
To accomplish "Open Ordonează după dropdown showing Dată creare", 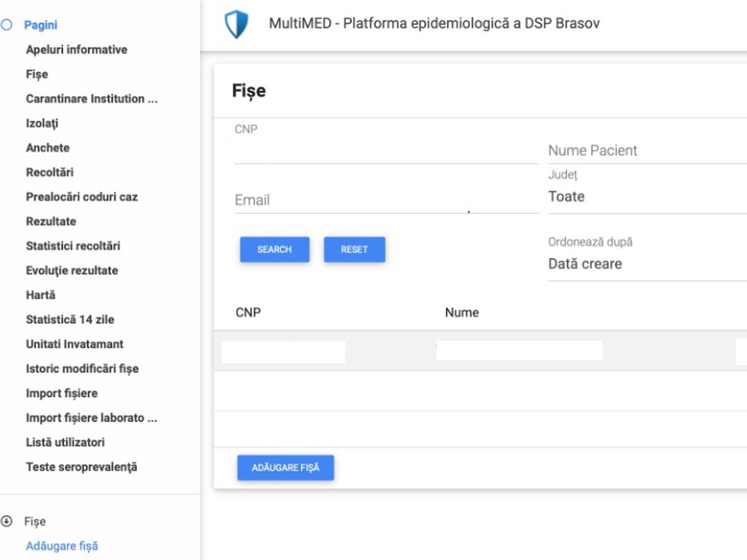I will pyautogui.click(x=647, y=264).
